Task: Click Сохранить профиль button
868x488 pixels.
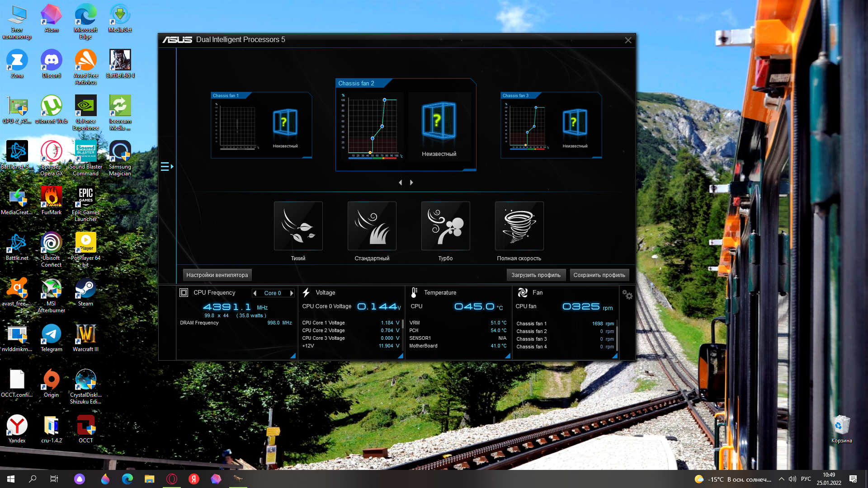Action: [599, 275]
